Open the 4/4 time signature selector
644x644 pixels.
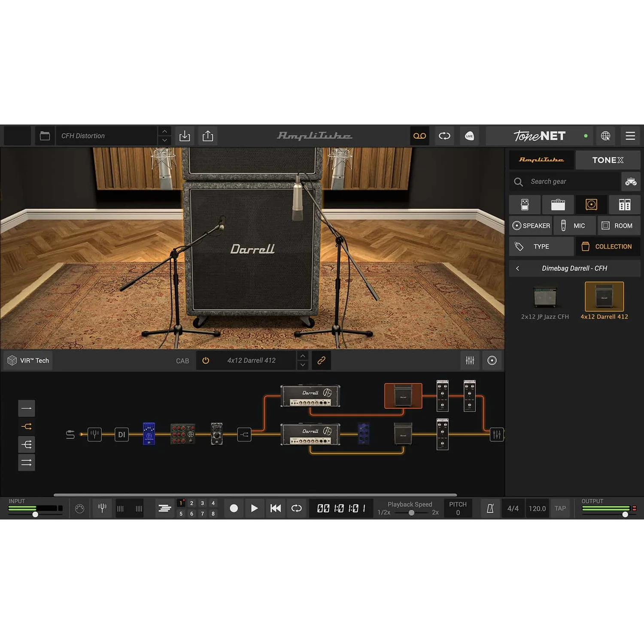coord(513,508)
